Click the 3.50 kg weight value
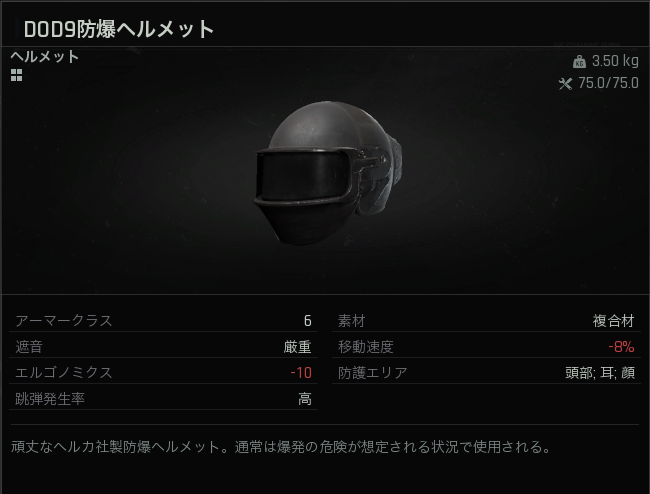 (615, 61)
